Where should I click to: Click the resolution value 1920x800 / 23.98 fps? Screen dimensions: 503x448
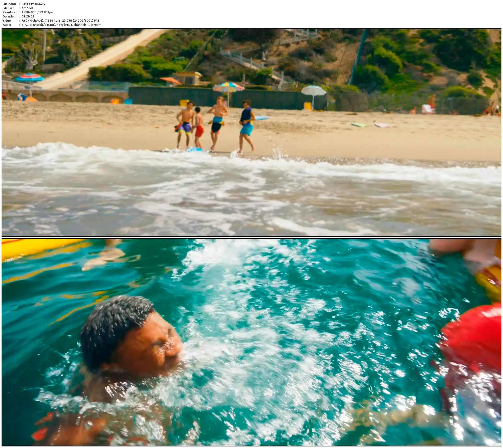pyautogui.click(x=37, y=12)
